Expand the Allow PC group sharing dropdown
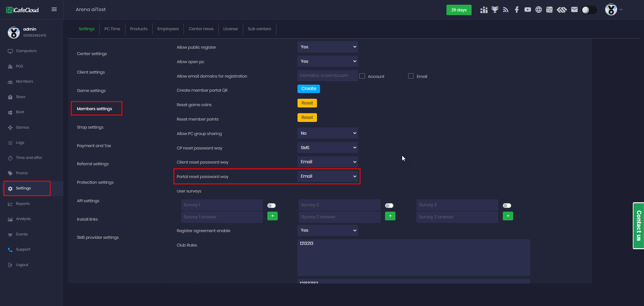Viewport: 644px width, 306px height. pos(327,133)
